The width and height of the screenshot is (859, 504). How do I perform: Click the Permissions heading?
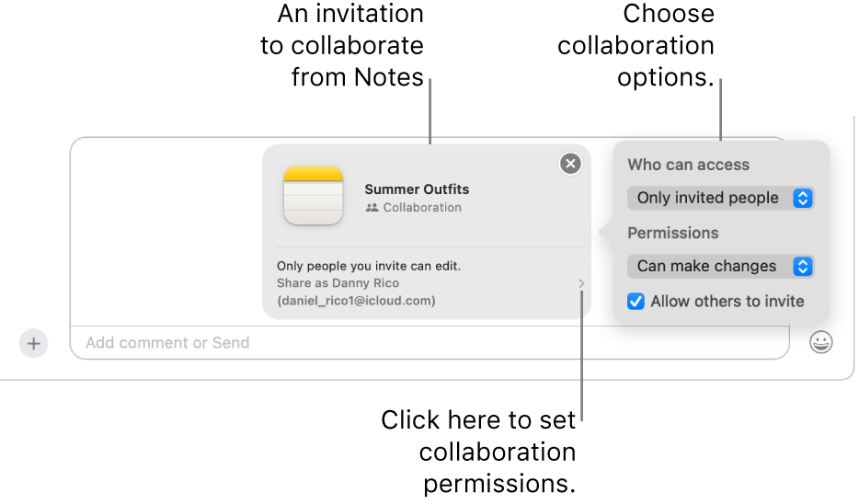672,233
